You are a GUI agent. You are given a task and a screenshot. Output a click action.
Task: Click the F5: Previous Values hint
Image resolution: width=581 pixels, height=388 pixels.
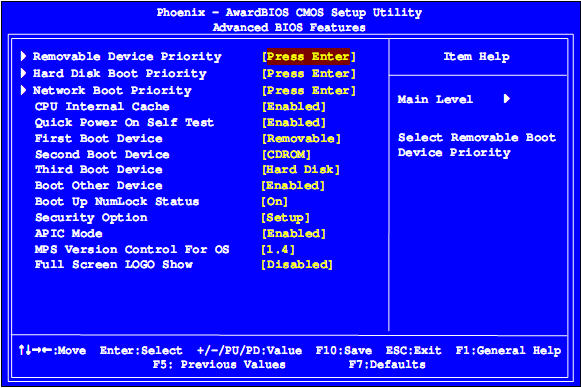[219, 365]
